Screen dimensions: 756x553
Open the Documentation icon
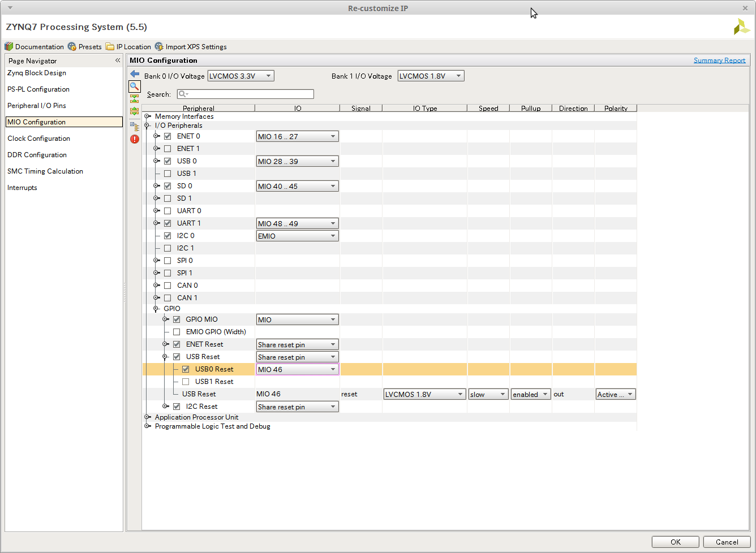pos(9,46)
